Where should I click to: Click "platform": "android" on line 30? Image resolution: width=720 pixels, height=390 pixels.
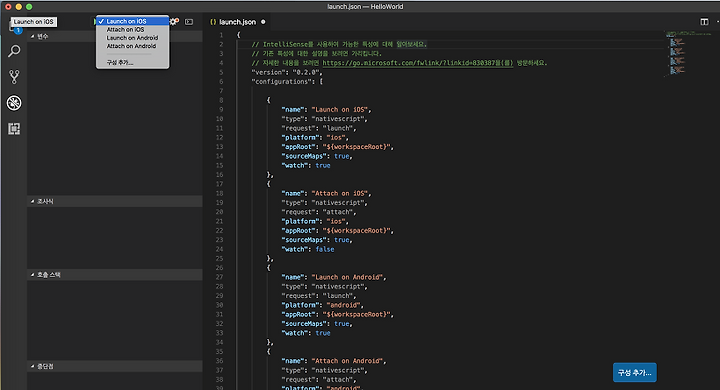click(322, 305)
